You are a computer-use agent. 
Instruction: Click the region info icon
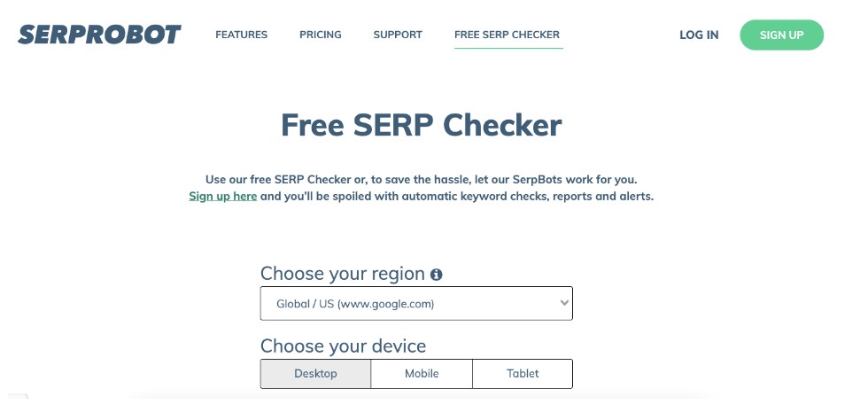436,275
